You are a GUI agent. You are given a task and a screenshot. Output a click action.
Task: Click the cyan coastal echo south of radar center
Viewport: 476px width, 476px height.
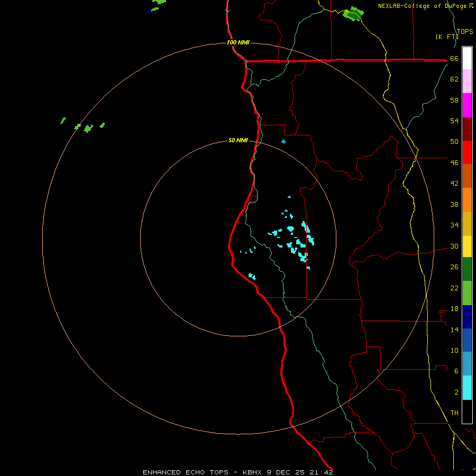(x=252, y=276)
